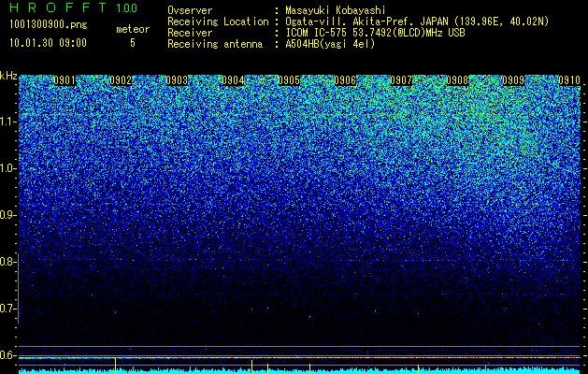Viewport: 588px width, 374px height.
Task: Click the Ovserver label
Action: click(x=190, y=10)
